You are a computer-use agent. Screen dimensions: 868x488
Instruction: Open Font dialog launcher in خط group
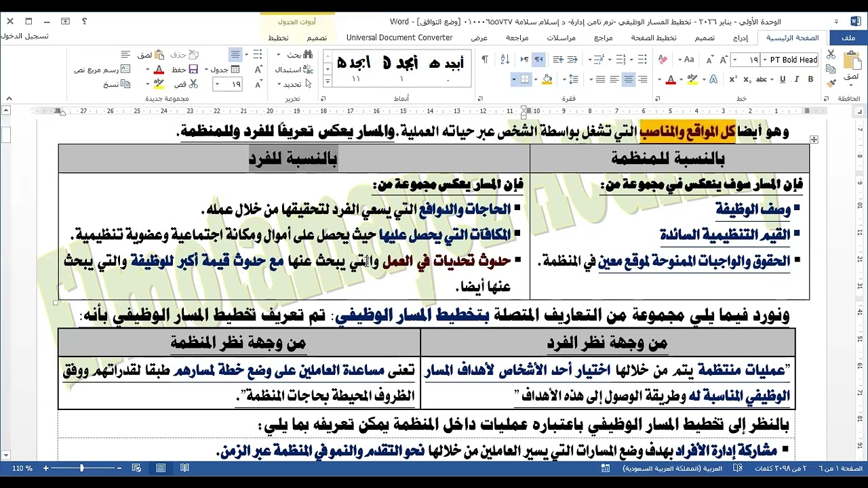click(658, 98)
